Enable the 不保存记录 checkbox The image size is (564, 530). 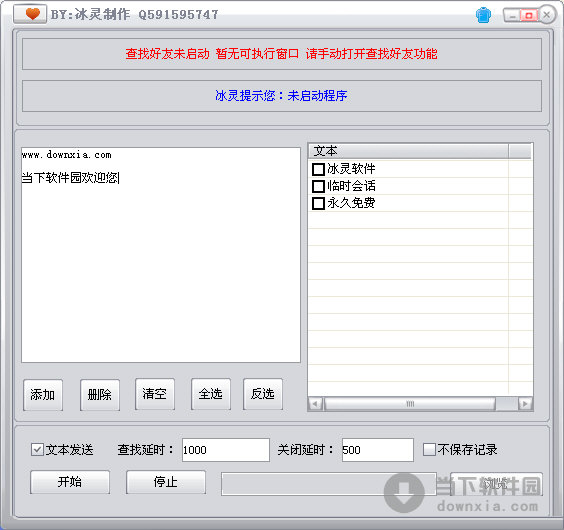click(x=429, y=449)
